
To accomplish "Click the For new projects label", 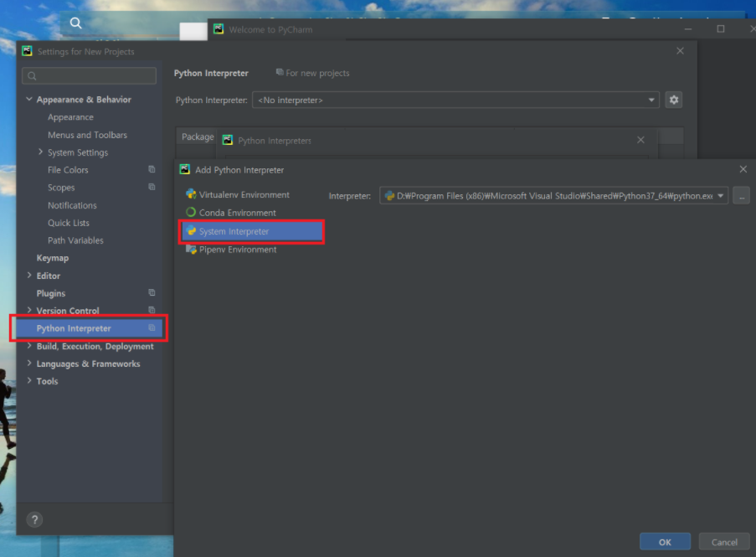I will pos(317,73).
